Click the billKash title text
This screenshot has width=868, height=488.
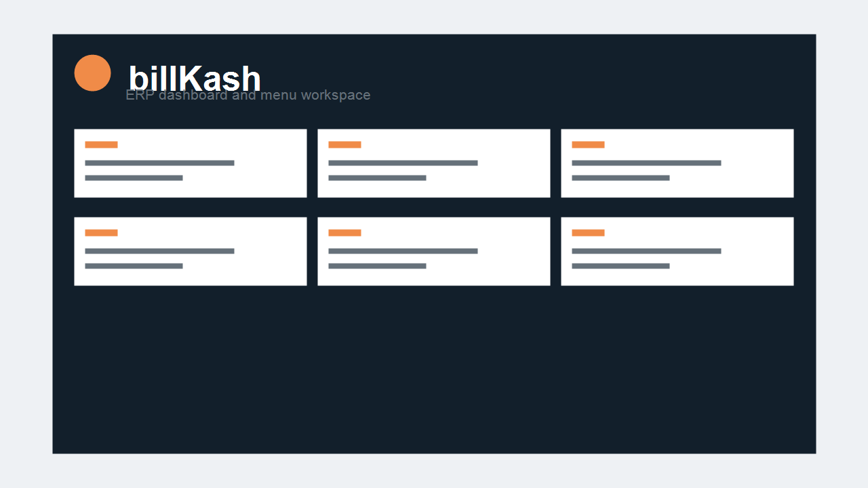tap(195, 79)
